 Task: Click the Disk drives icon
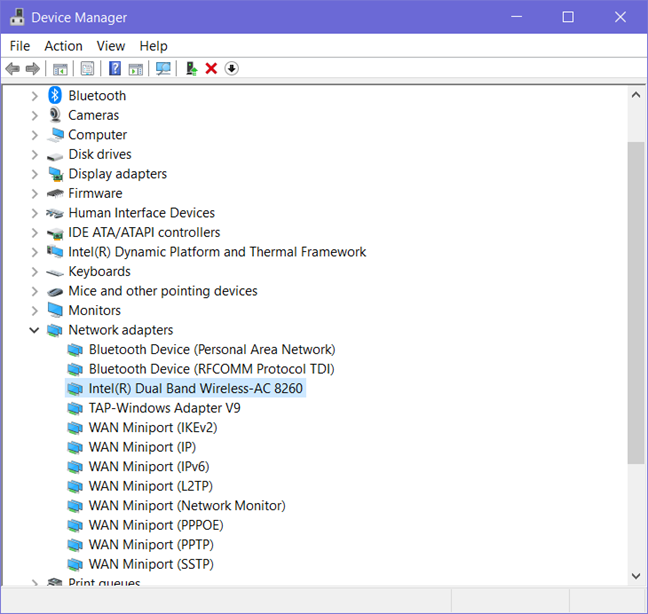click(55, 157)
